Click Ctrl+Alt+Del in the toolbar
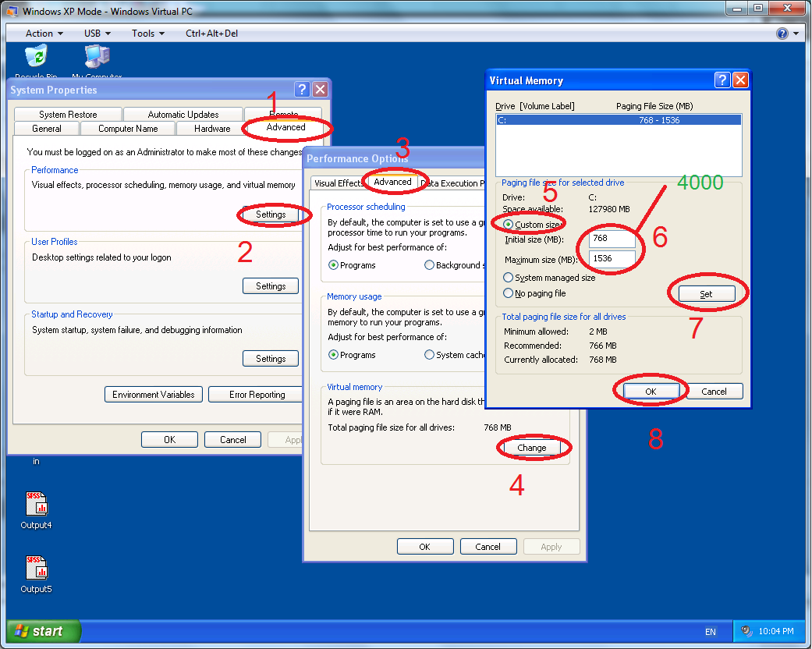Screen dimensions: 812x649 coord(212,34)
